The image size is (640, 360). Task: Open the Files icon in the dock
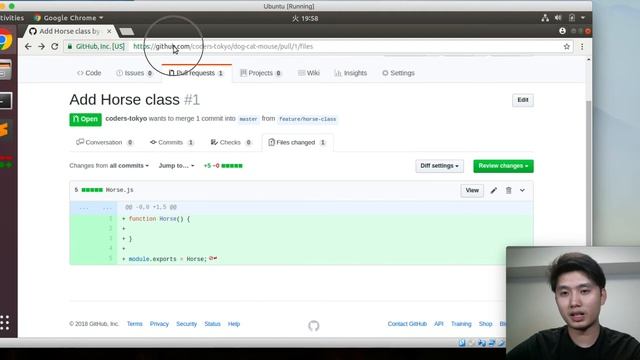coord(6,69)
